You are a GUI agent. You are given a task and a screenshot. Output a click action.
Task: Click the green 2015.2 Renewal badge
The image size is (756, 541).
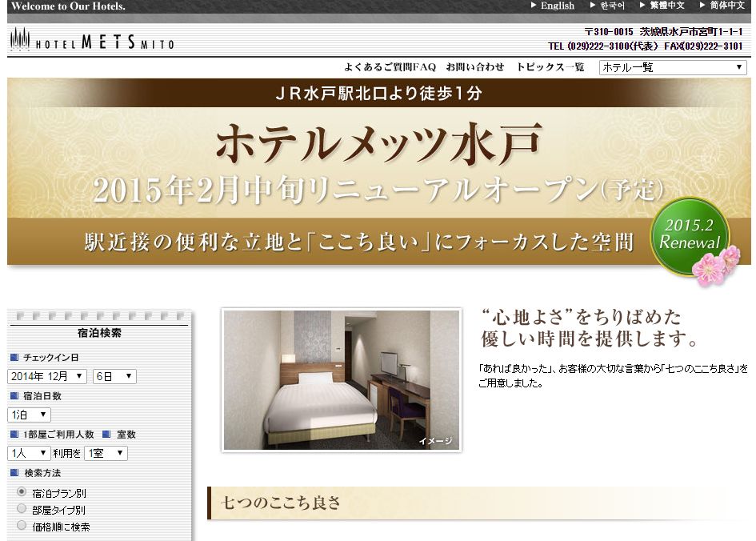pyautogui.click(x=690, y=236)
